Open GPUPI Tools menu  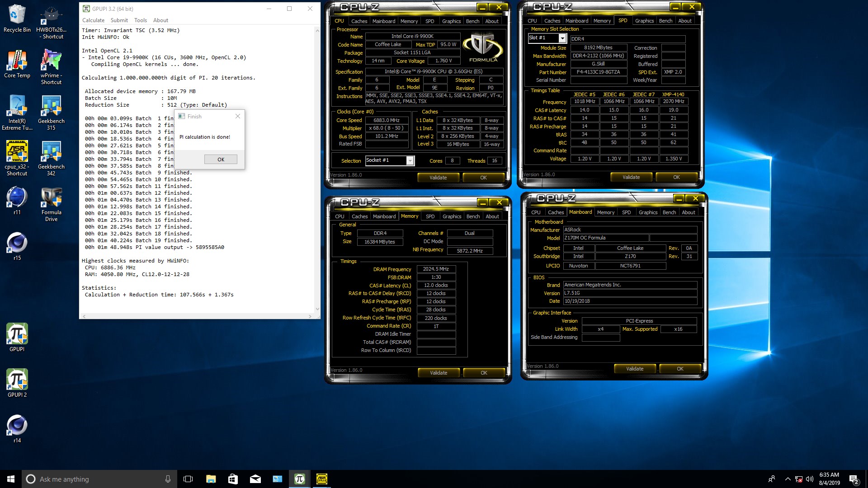tap(141, 20)
